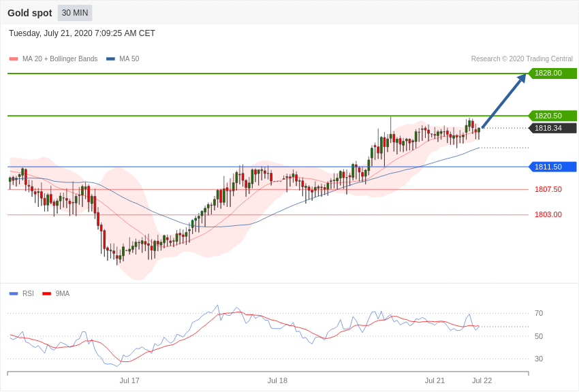
Task: Select the Jul 21 date marker
Action: (435, 380)
